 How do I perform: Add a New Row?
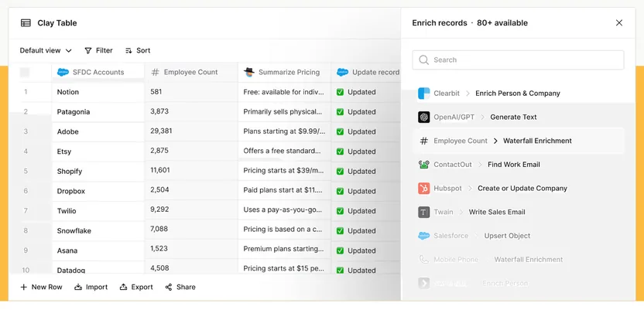(x=41, y=287)
